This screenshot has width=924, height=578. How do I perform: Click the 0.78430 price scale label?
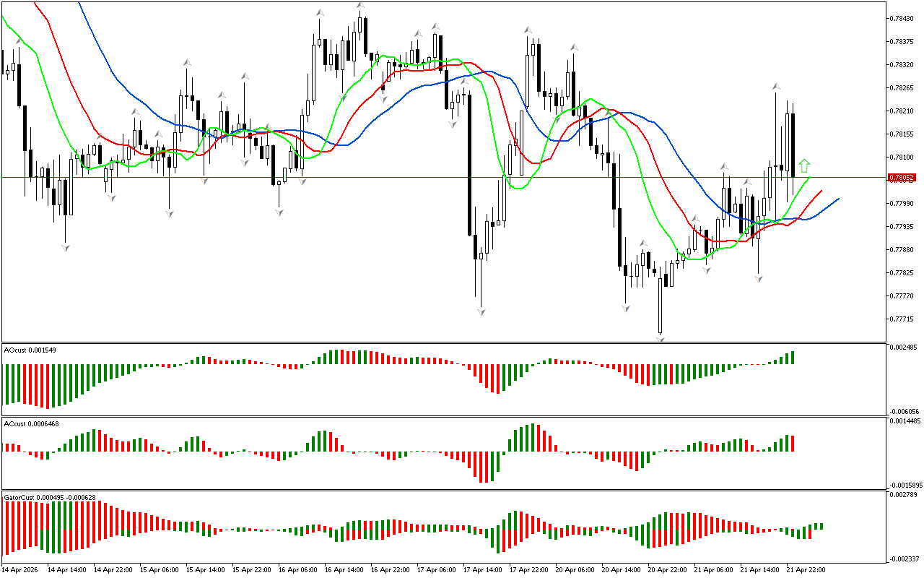tap(902, 19)
